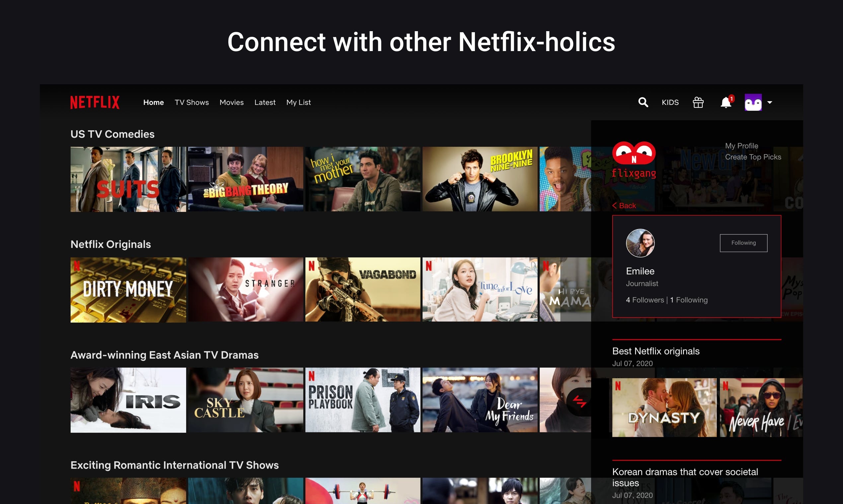Image resolution: width=843 pixels, height=504 pixels.
Task: Toggle the Following button for Emilee
Action: click(743, 243)
